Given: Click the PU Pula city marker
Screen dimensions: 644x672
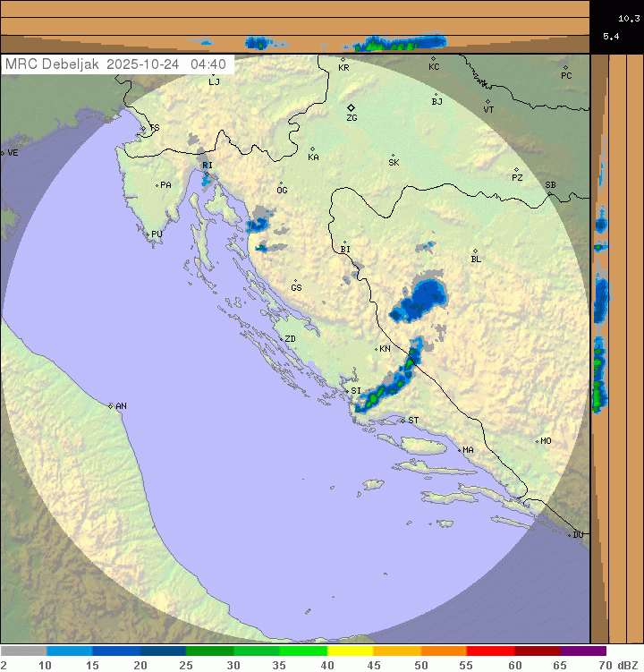Looking at the screenshot, I should coord(148,234).
